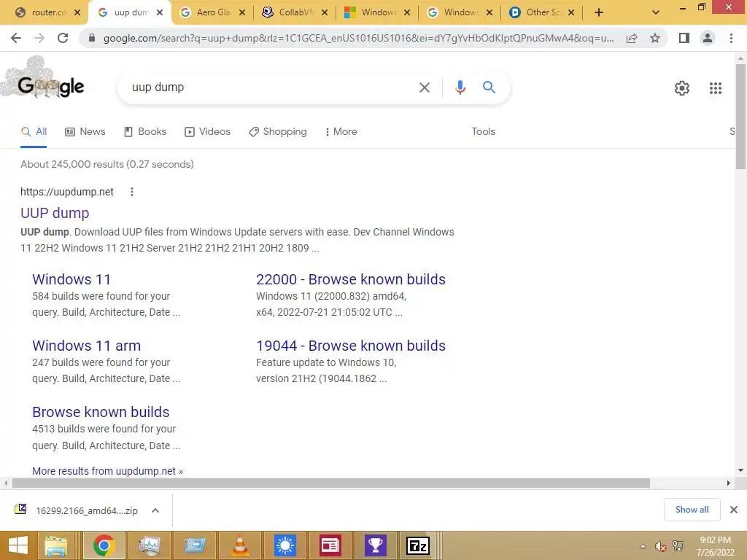Select the Shopping search filter
Image resolution: width=747 pixels, height=560 pixels.
point(278,132)
